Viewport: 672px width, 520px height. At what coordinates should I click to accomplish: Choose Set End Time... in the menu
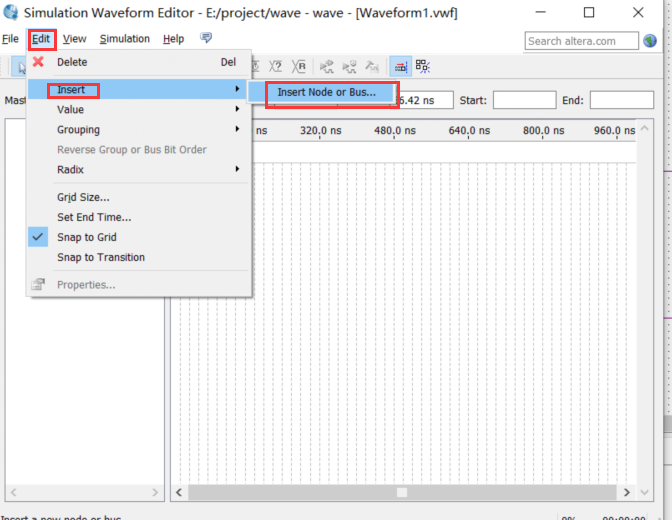(138, 217)
